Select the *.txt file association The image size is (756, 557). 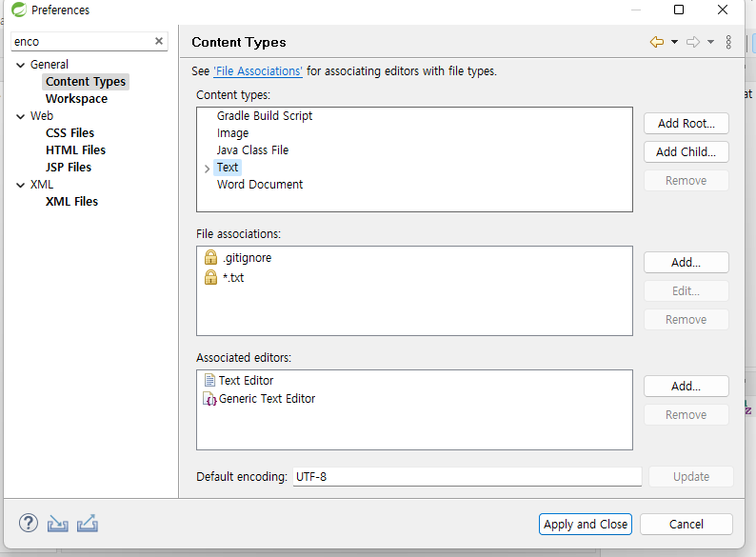(x=233, y=278)
